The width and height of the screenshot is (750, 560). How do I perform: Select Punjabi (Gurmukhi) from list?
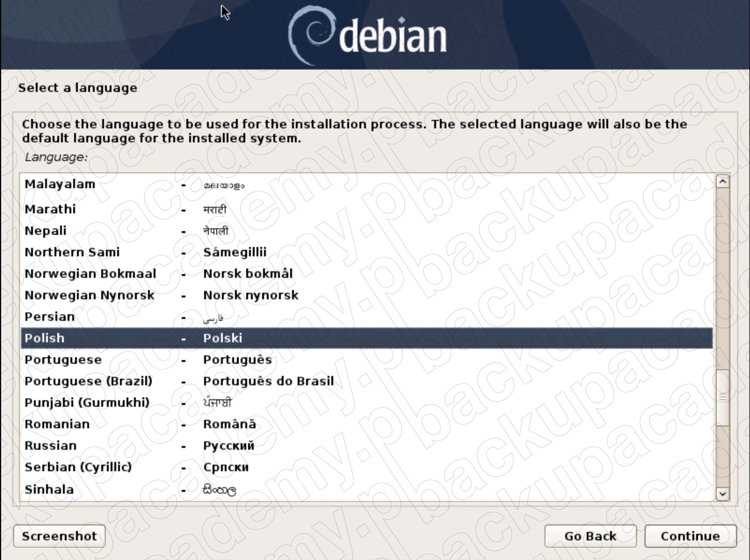367,403
